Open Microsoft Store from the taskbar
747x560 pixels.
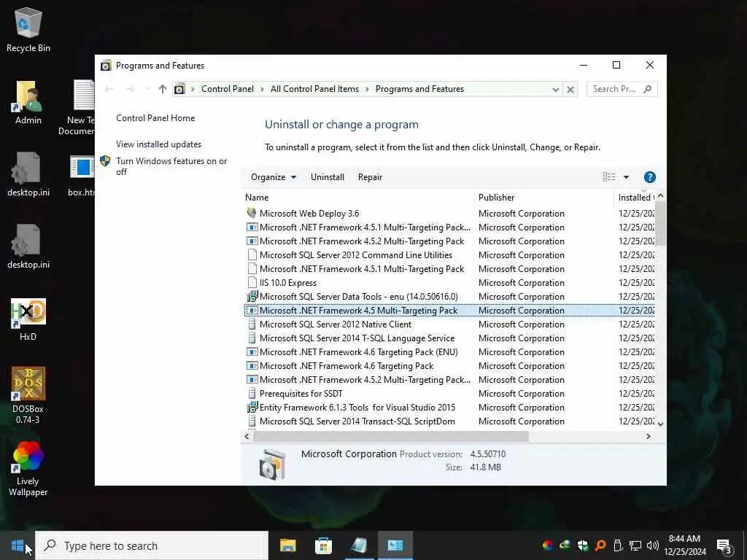(323, 545)
